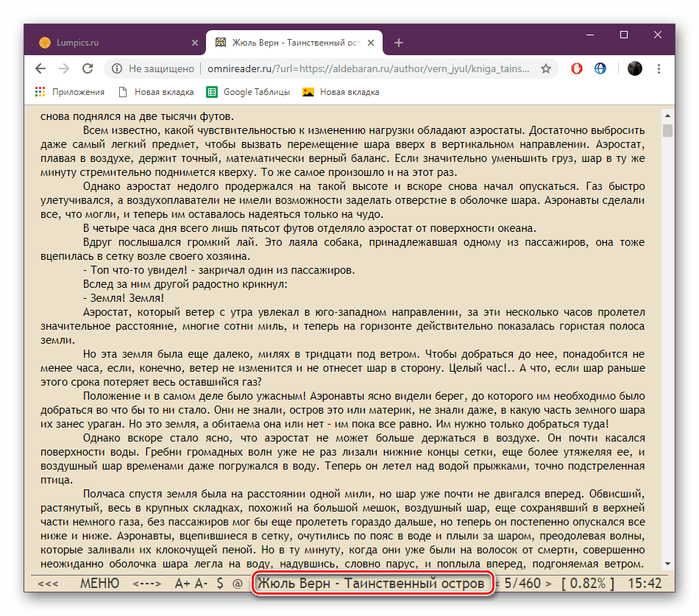Viewport: 699px width, 616px height.
Task: Click the <---> width control
Action: point(147,584)
